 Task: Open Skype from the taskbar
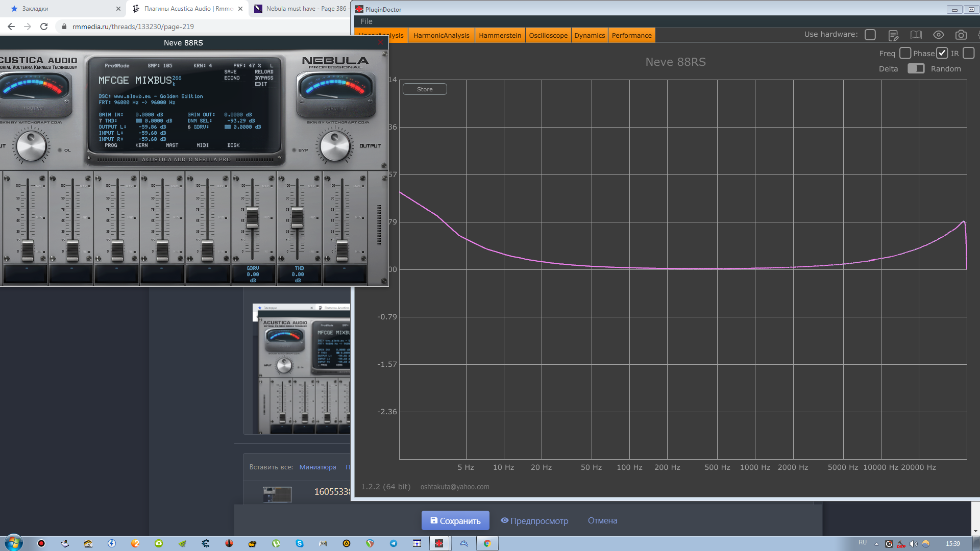[x=300, y=543]
